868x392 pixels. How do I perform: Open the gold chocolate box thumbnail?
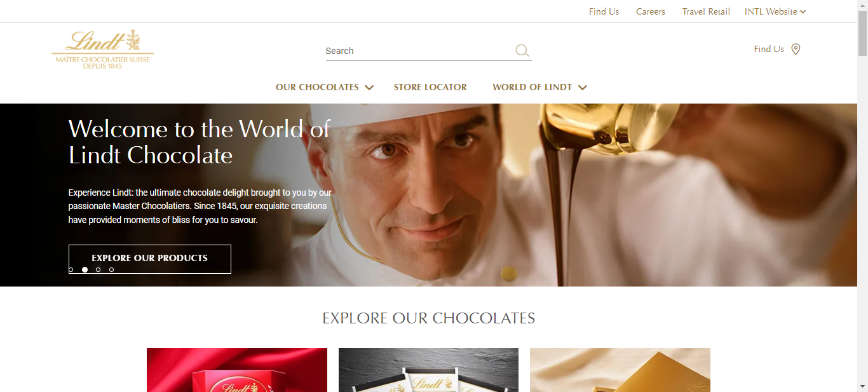pos(620,370)
